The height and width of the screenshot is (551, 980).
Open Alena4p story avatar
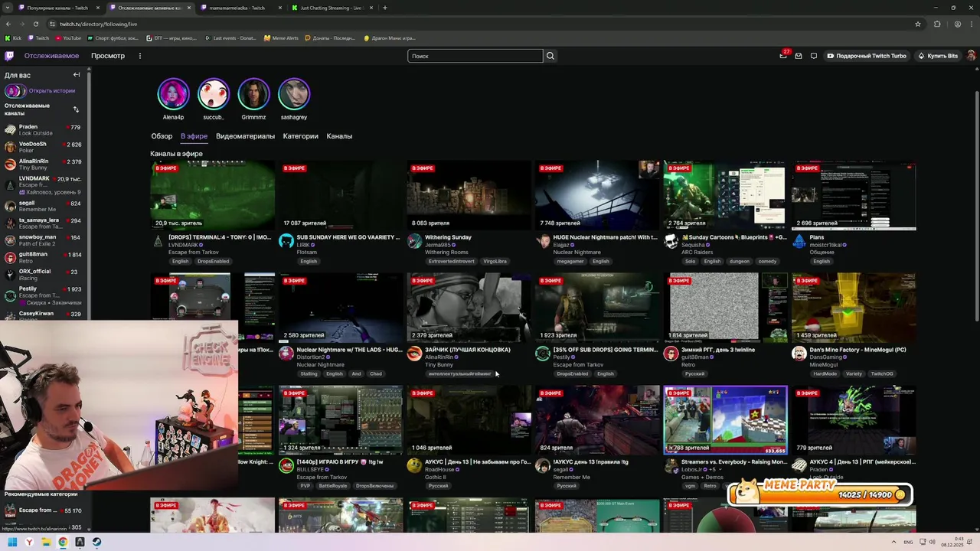(x=173, y=94)
